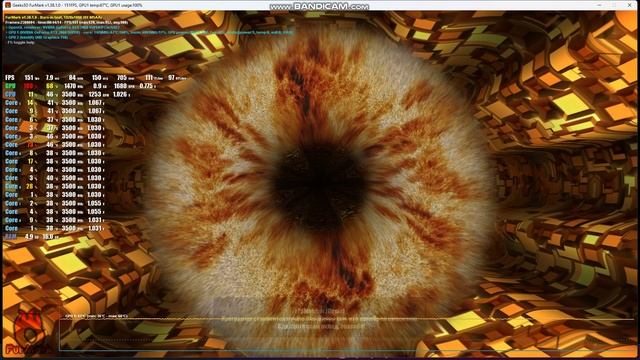Click the 151 FPS value

[29, 78]
